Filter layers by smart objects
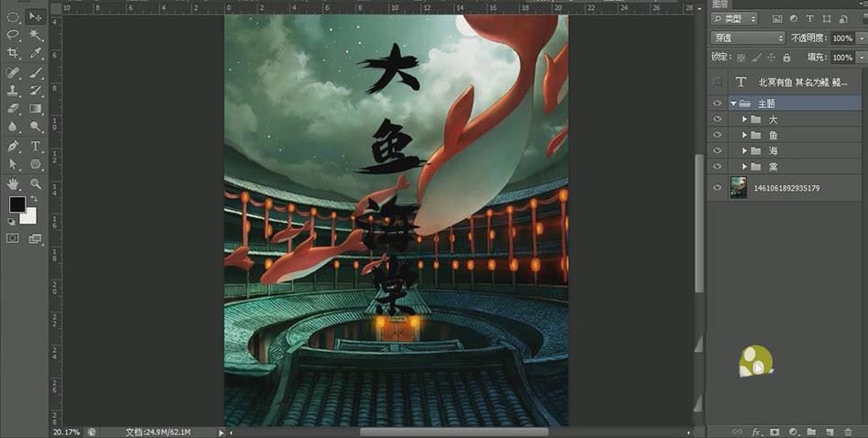The image size is (868, 438). tap(843, 19)
